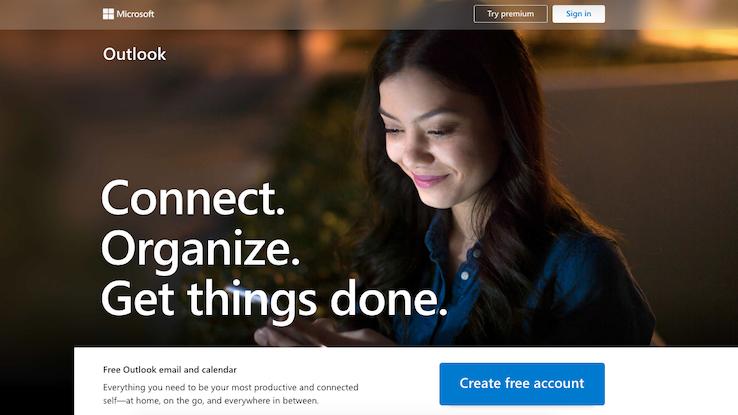Screen dimensions: 738x415
Task: Open the Sign in button
Action: coord(578,14)
